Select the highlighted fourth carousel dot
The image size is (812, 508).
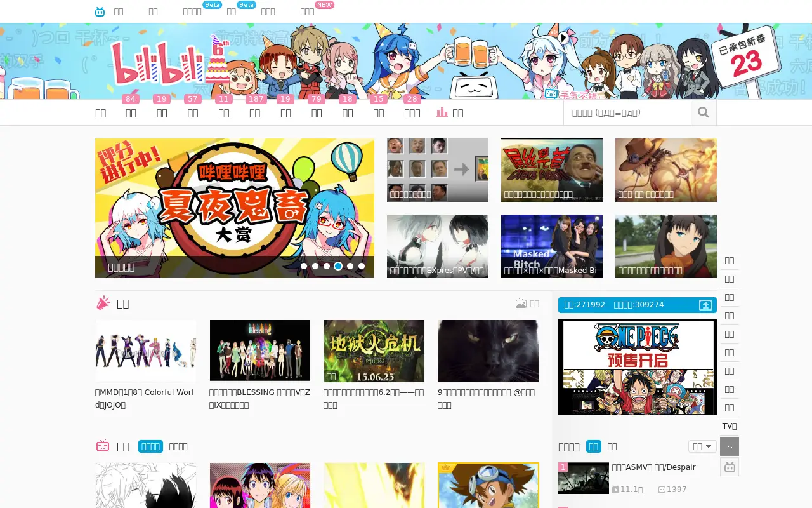pos(338,266)
